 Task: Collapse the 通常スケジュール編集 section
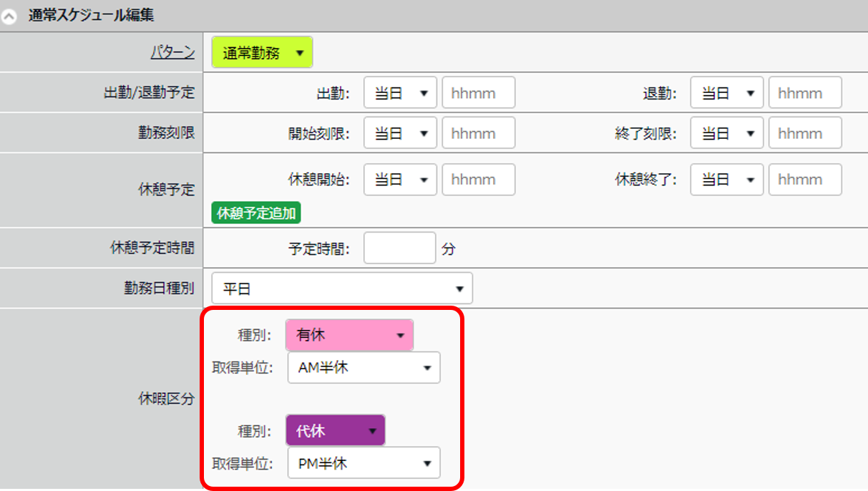9,16
